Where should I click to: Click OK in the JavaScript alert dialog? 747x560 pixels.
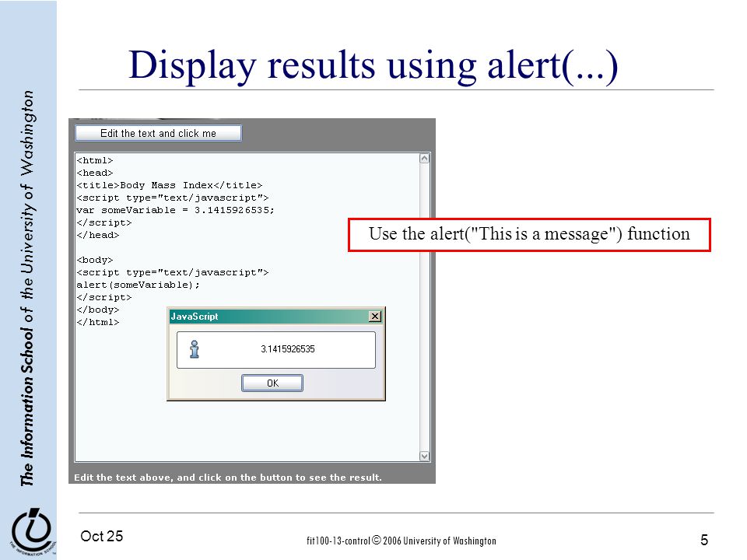click(272, 383)
